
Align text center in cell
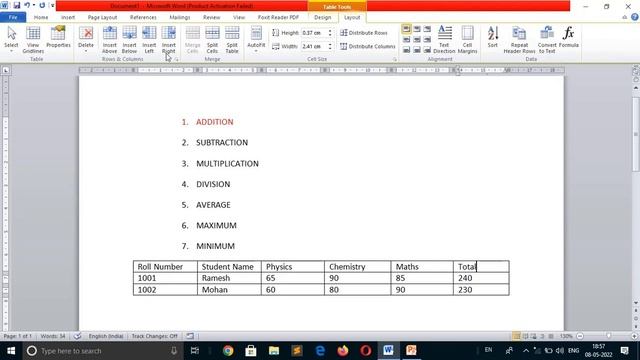[x=417, y=40]
